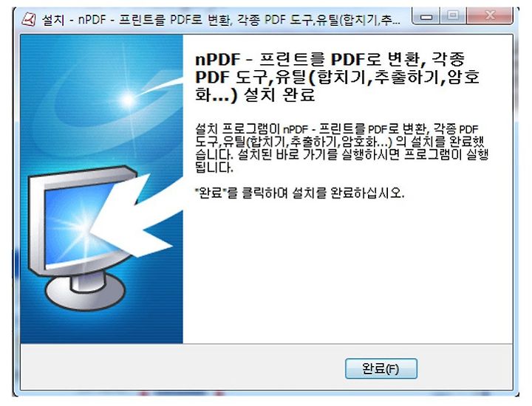This screenshot has width=532, height=406.
Task: Open the nPDF icon system menu
Action: (x=29, y=18)
